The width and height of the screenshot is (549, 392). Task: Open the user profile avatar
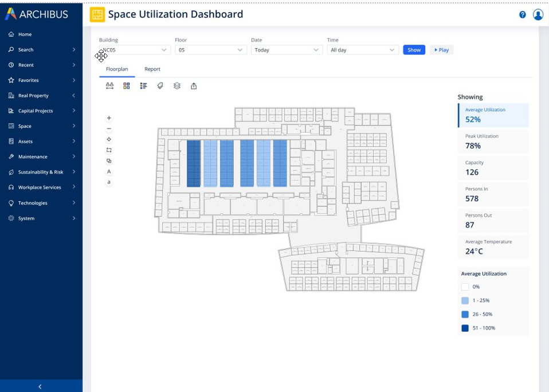pyautogui.click(x=538, y=15)
